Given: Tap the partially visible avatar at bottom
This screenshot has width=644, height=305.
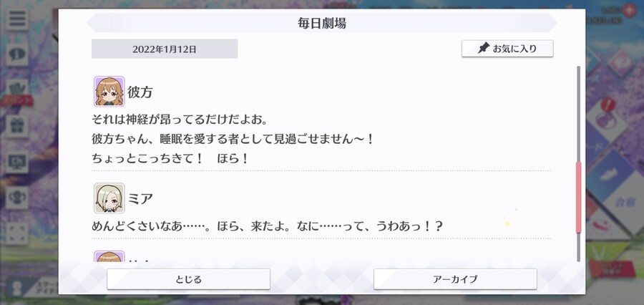Looking at the screenshot, I should point(109,256).
